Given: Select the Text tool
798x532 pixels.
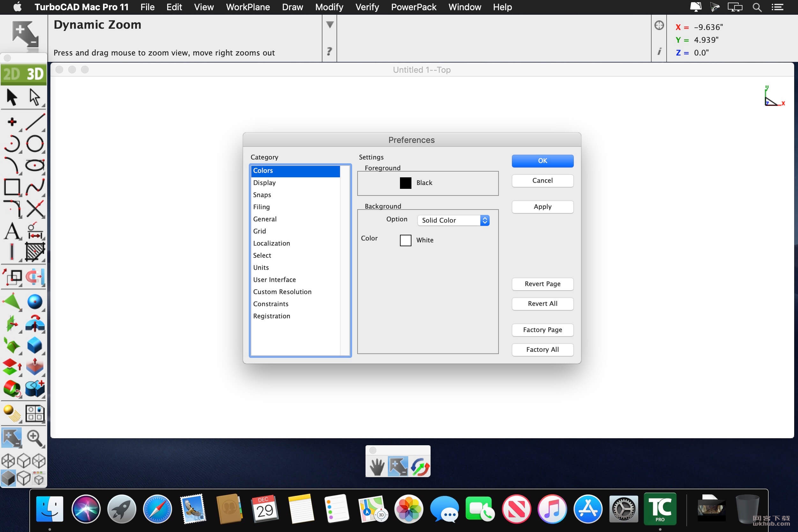Looking at the screenshot, I should 12,231.
